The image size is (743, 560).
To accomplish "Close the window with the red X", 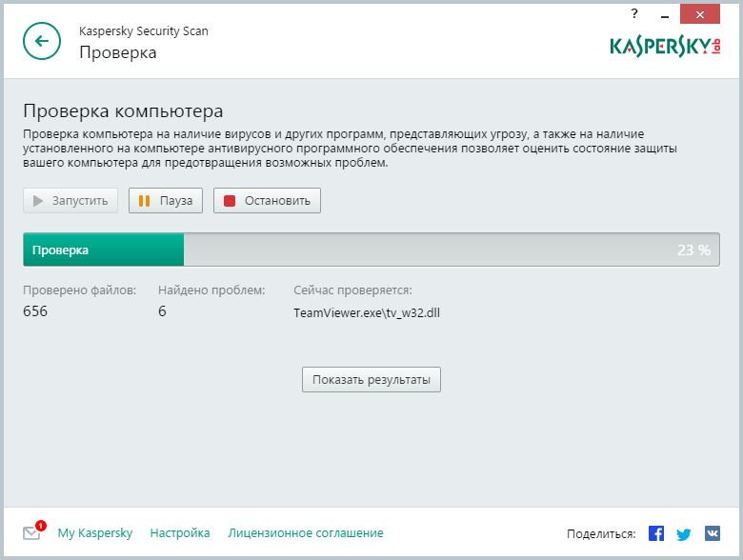I will pos(700,14).
